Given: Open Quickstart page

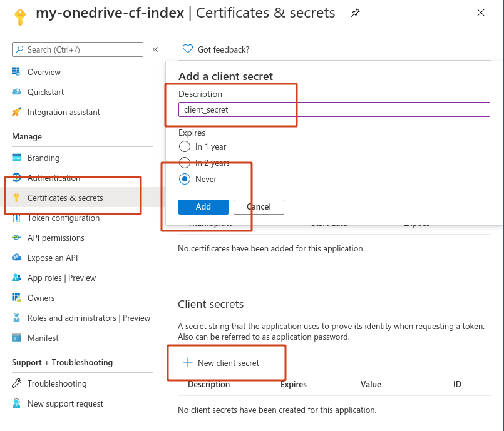Looking at the screenshot, I should 46,92.
